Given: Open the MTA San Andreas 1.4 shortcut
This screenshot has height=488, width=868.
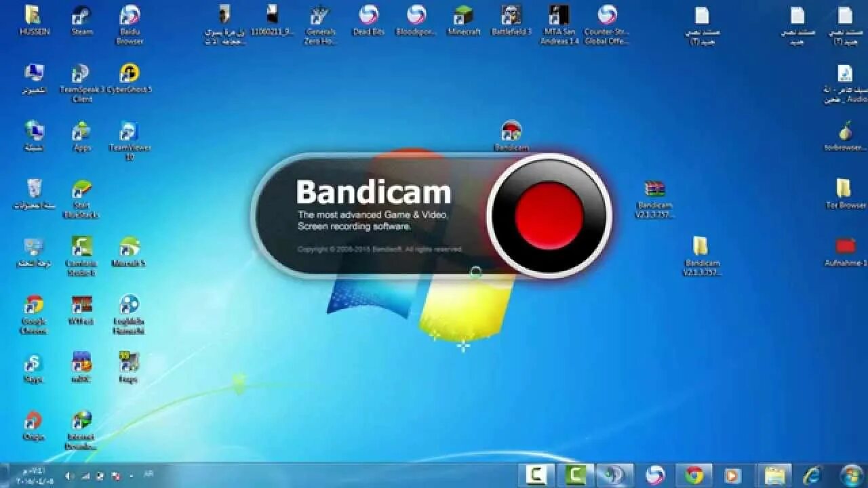Looking at the screenshot, I should tap(559, 24).
